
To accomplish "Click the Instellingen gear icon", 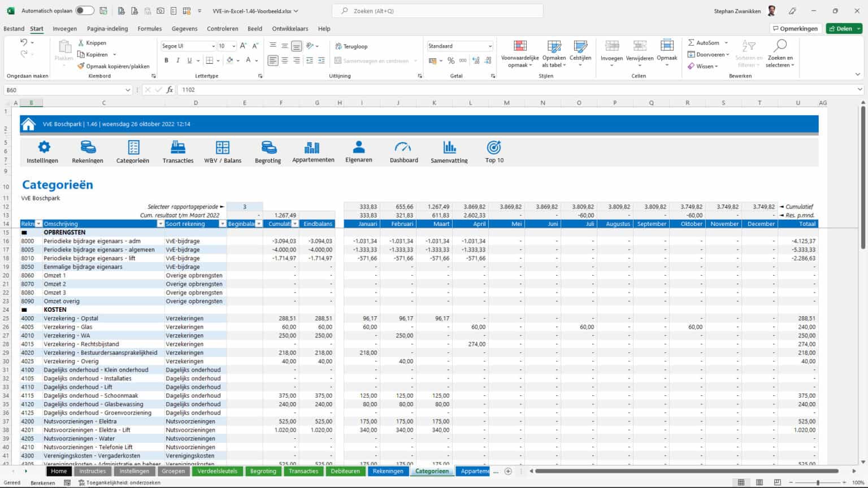I will coord(42,147).
